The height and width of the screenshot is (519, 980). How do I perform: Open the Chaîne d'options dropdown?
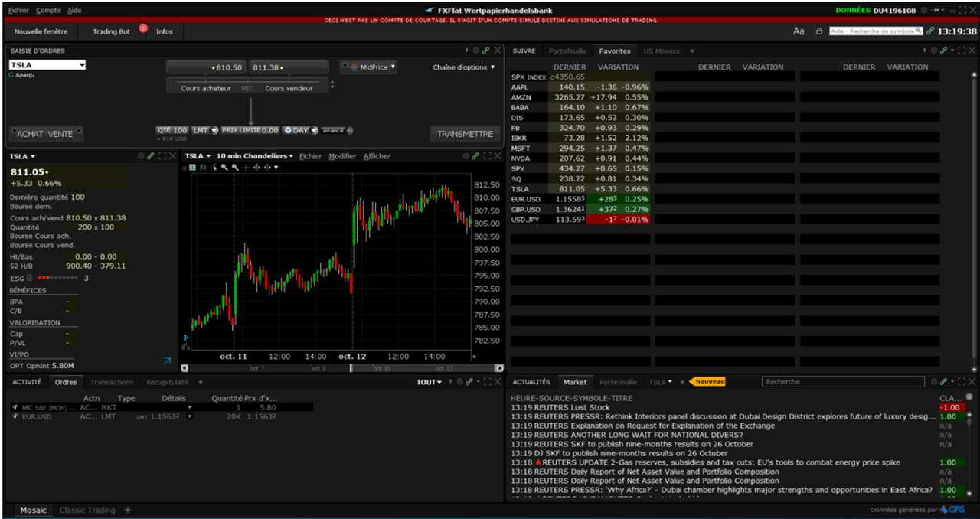464,67
